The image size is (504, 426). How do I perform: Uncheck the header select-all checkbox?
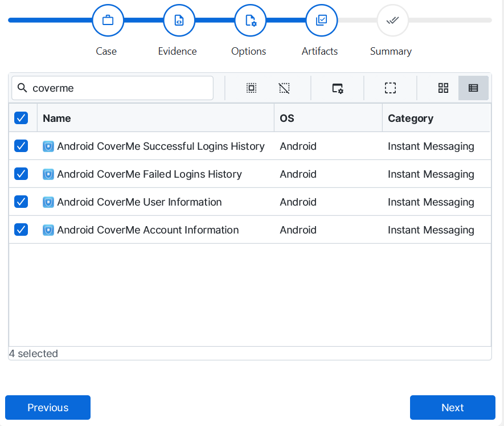[21, 118]
